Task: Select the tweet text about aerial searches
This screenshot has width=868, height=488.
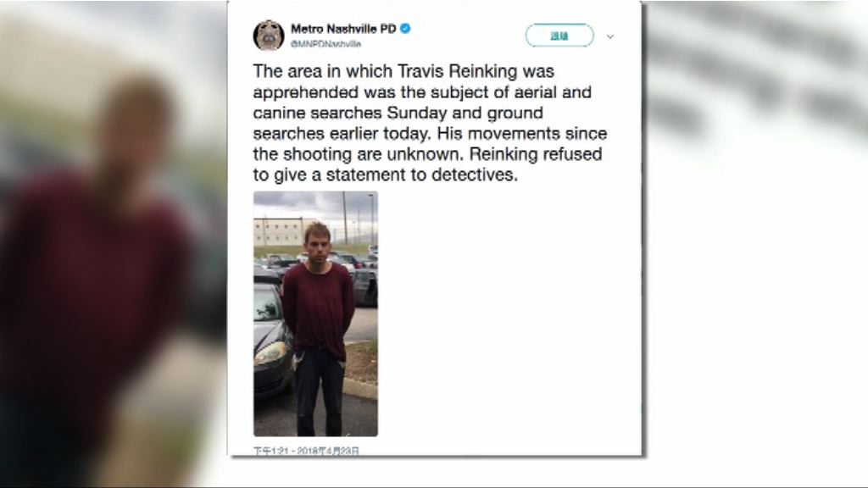Action: point(430,123)
